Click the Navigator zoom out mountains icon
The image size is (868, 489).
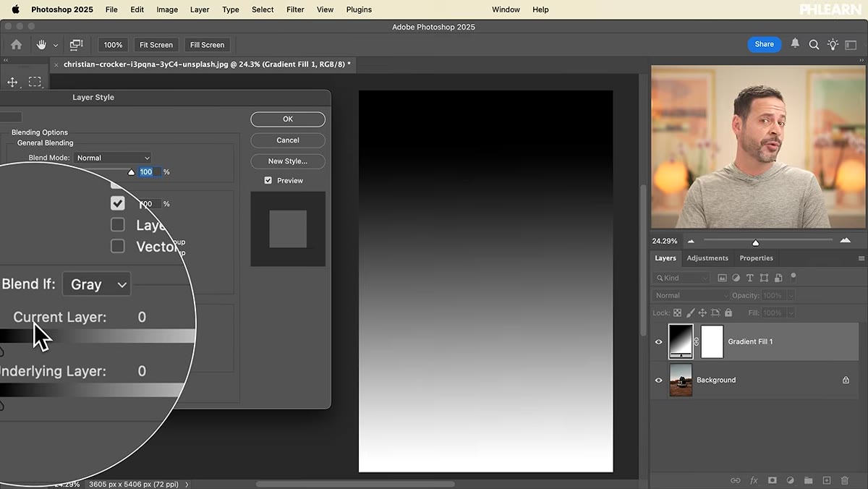691,241
